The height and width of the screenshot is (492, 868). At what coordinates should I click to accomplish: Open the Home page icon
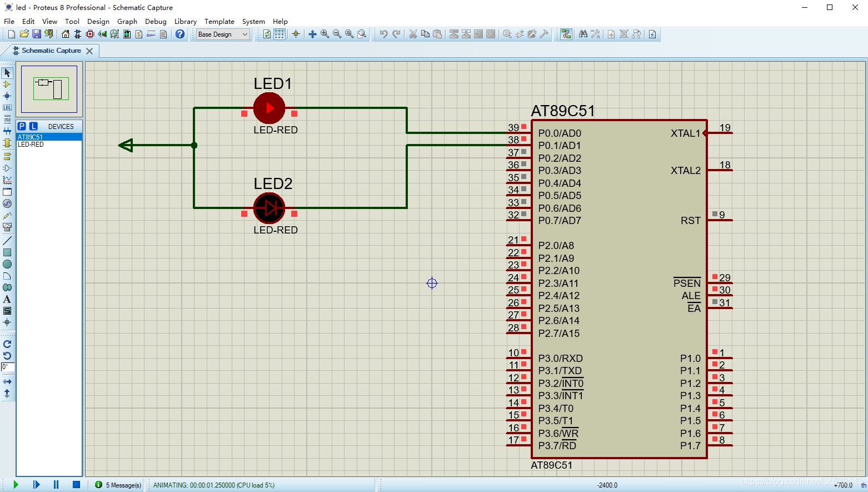click(x=66, y=34)
